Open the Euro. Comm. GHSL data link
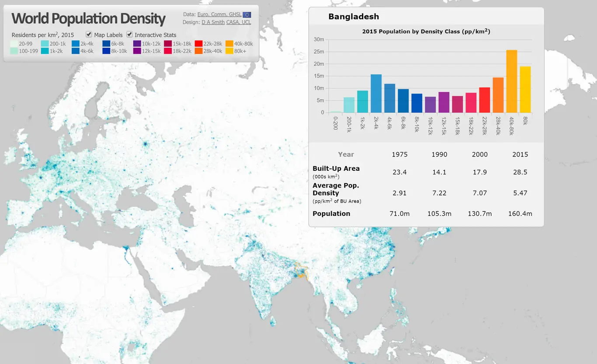This screenshot has height=364, width=597. tap(219, 14)
